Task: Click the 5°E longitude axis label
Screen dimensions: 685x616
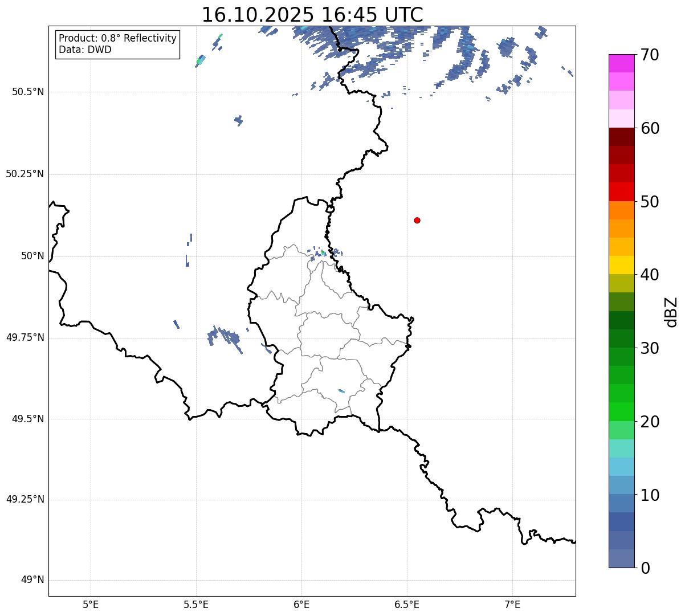Action: click(91, 604)
